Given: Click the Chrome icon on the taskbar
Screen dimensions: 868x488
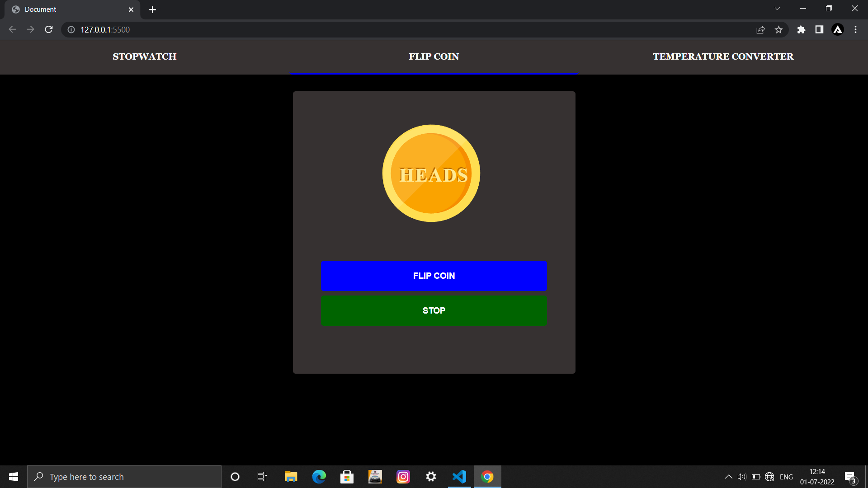Looking at the screenshot, I should click(487, 477).
